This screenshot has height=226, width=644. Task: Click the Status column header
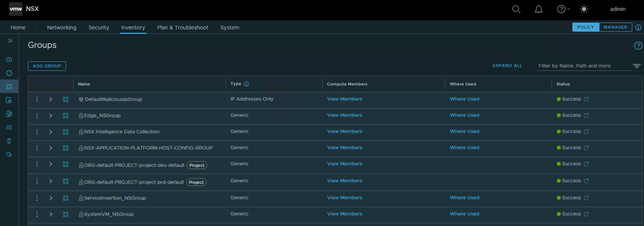pyautogui.click(x=563, y=84)
